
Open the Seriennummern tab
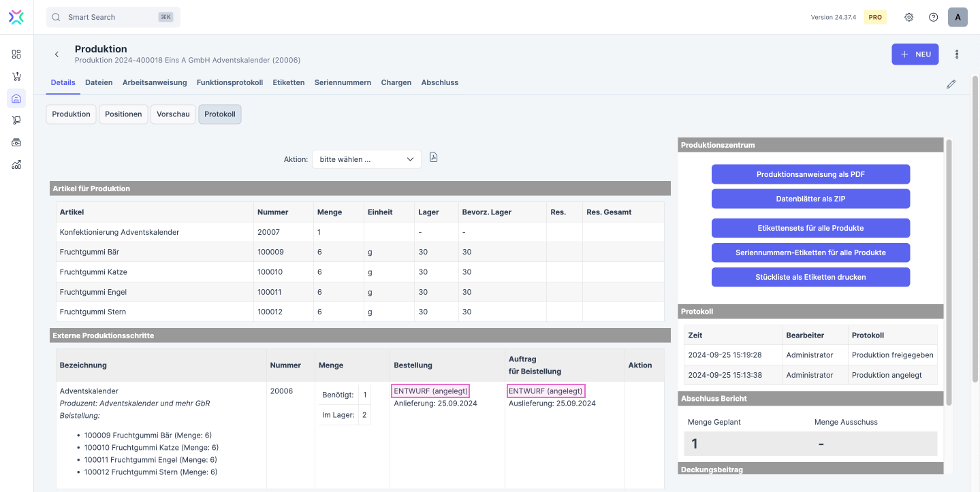coord(343,82)
